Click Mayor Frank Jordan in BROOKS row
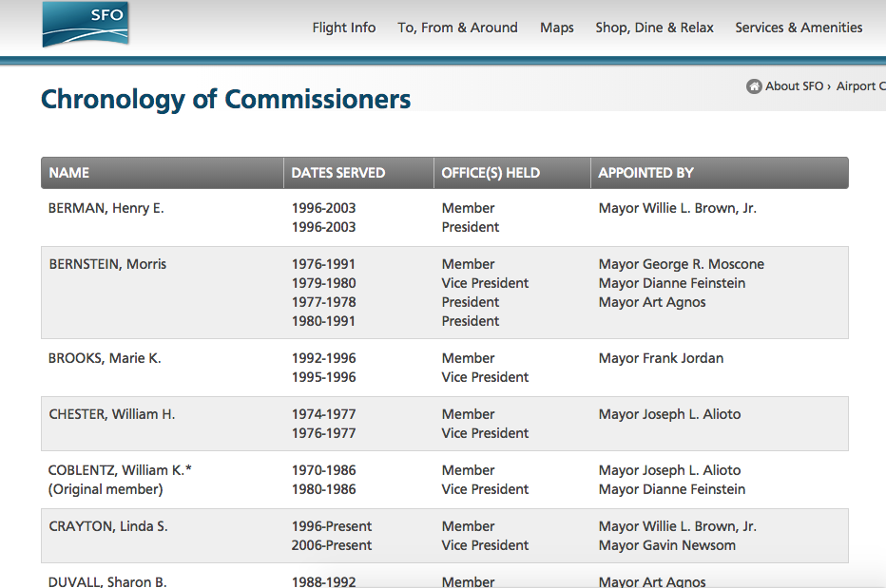The image size is (886, 588). point(661,358)
